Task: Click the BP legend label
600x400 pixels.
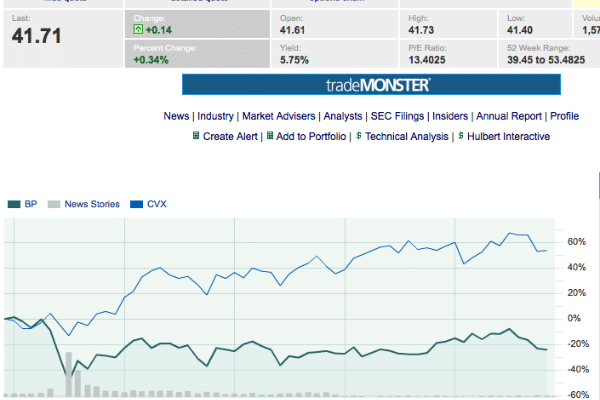Action: [31, 204]
